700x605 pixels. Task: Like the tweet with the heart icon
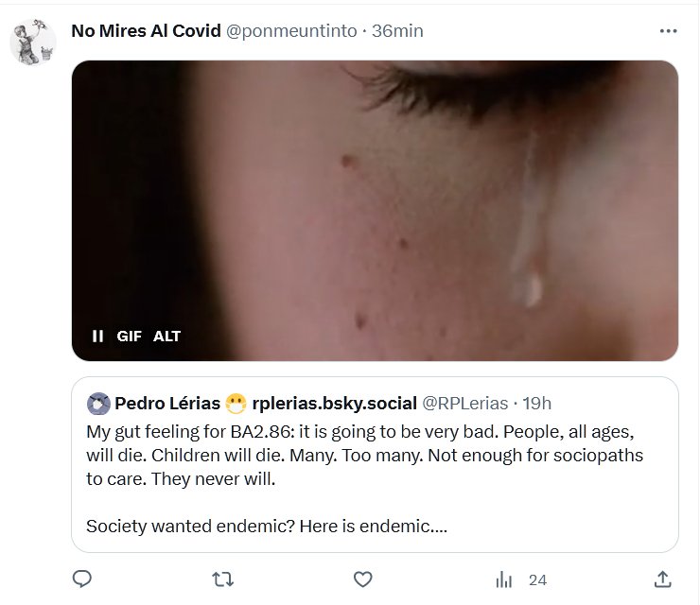coord(361,579)
